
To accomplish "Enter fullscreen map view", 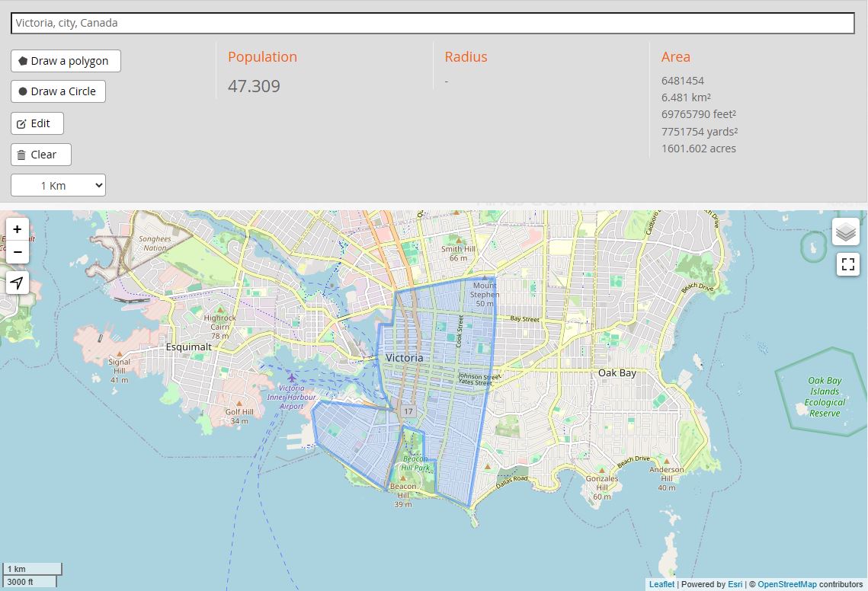I will coord(847,264).
